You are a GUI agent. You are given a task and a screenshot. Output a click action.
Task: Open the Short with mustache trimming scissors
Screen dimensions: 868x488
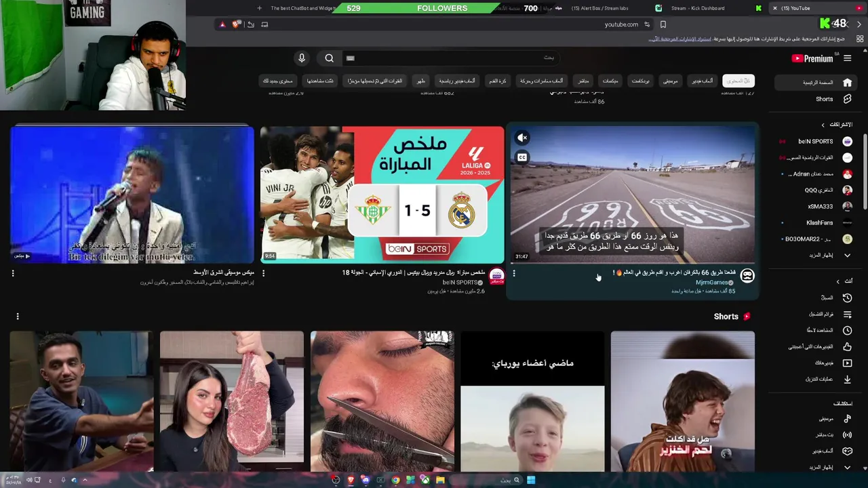pyautogui.click(x=382, y=401)
